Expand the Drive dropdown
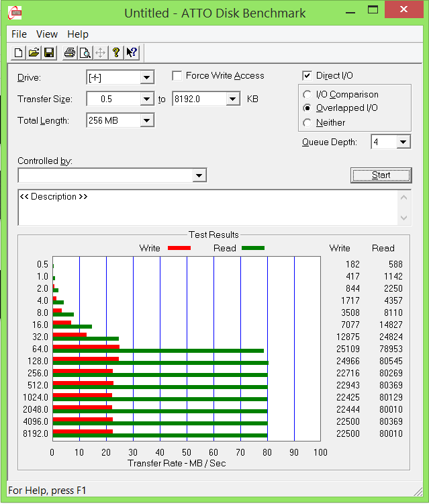This screenshot has width=429, height=504. (x=147, y=78)
